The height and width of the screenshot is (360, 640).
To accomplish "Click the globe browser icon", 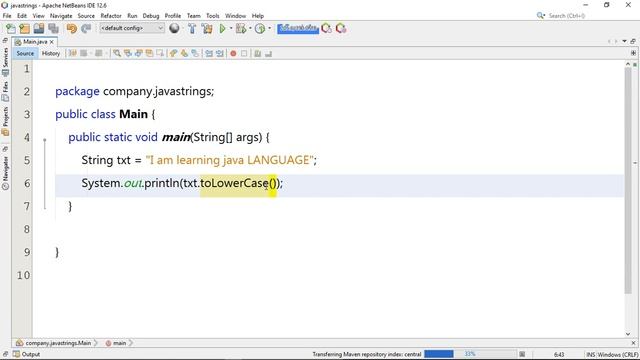I will [174, 28].
